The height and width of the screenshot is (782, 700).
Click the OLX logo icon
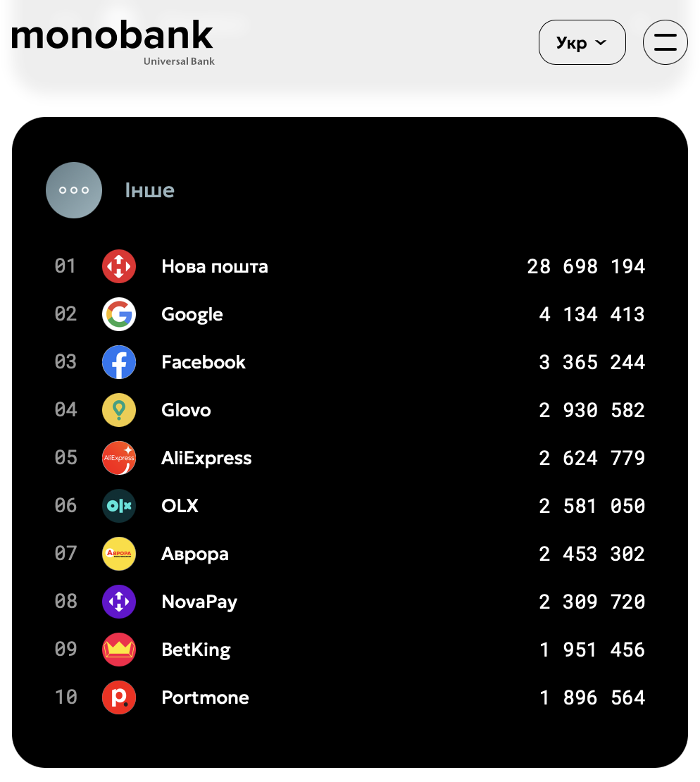click(x=119, y=506)
